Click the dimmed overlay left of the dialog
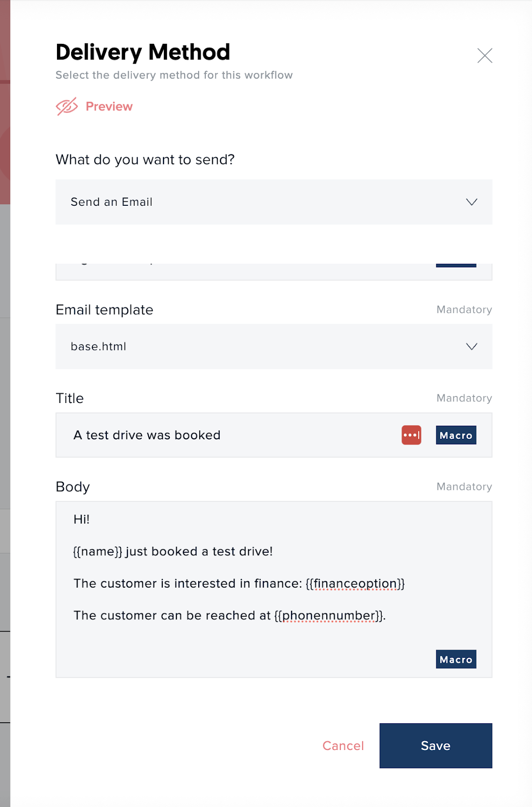Image resolution: width=532 pixels, height=807 pixels. tap(5, 403)
